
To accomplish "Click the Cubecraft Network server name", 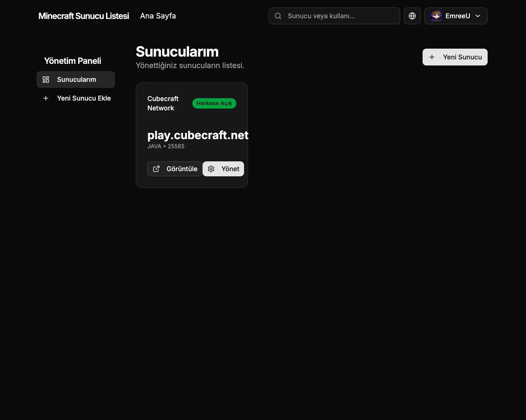I will (x=163, y=103).
